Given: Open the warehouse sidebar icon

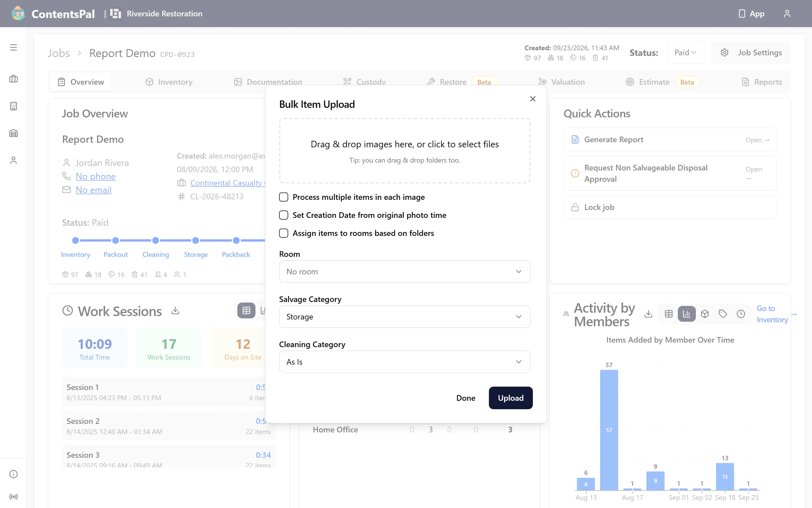Looking at the screenshot, I should [14, 133].
